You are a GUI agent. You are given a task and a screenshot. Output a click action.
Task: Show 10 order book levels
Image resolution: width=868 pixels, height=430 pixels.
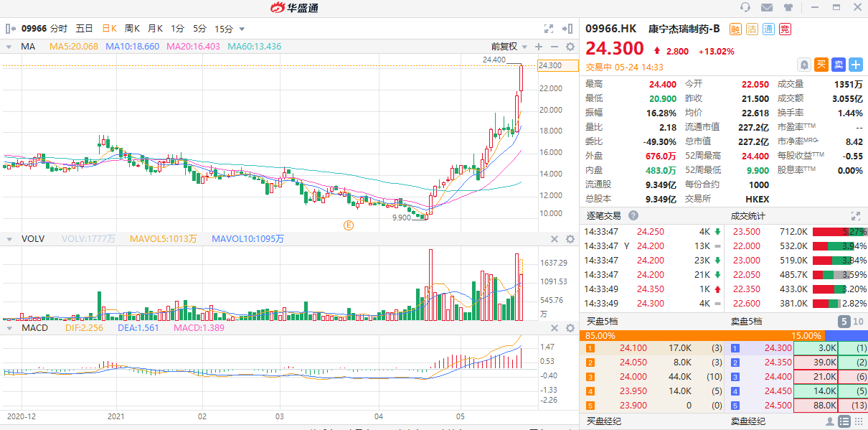[858, 322]
